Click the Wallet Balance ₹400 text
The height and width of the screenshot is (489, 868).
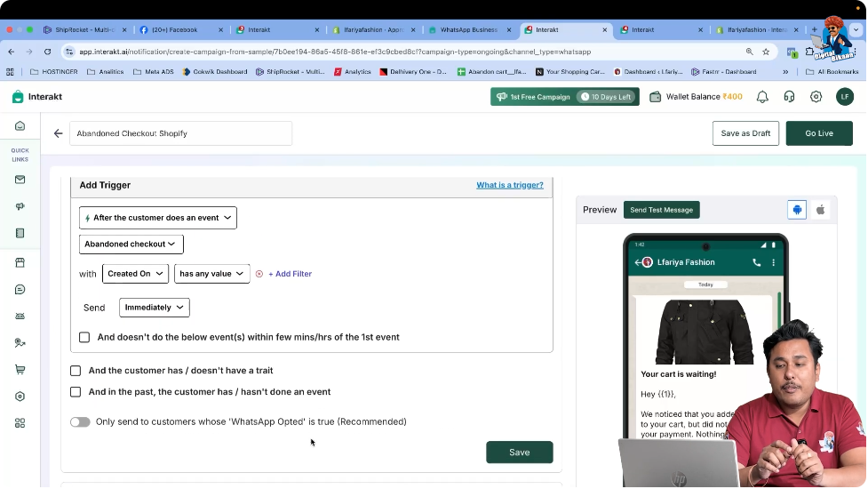(705, 97)
